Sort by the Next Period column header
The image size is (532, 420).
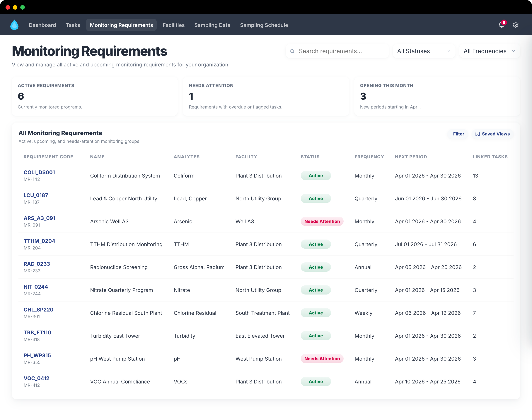point(411,157)
